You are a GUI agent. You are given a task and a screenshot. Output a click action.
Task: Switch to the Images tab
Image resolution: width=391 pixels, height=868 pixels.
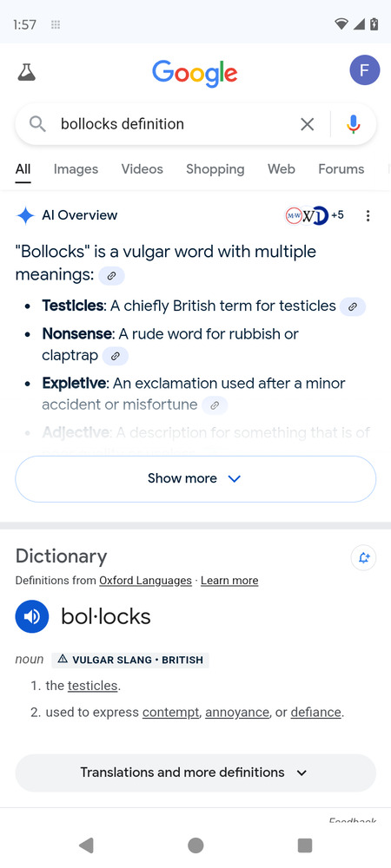[x=76, y=169]
